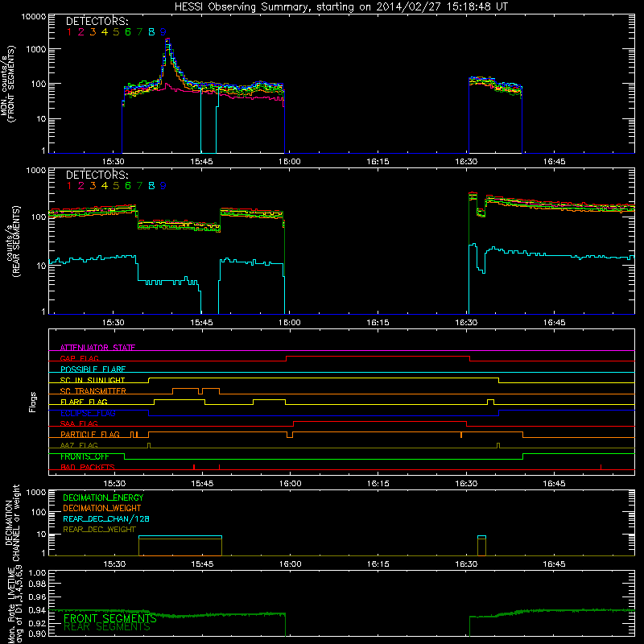Click the BAD_PACKETS flag label
644x644 pixels.
click(x=88, y=467)
